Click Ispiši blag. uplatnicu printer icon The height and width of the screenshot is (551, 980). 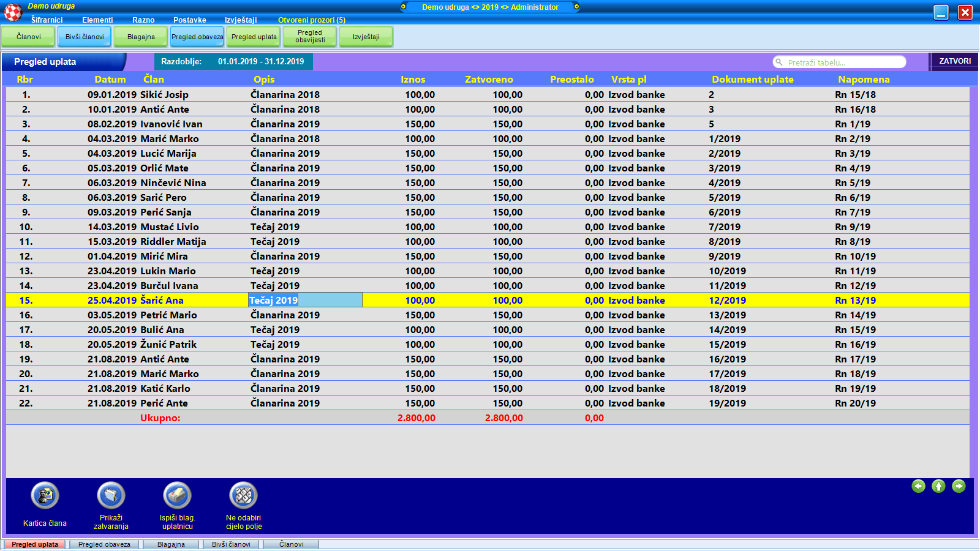pyautogui.click(x=177, y=496)
